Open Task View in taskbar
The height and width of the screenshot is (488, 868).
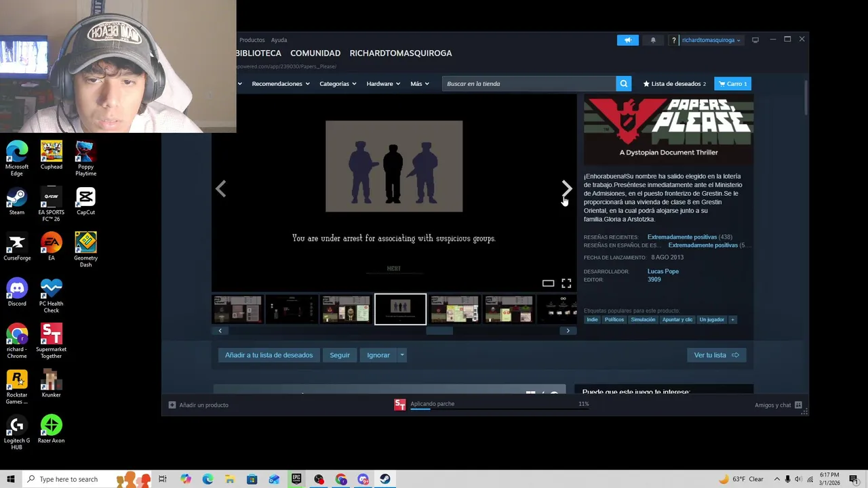163,479
